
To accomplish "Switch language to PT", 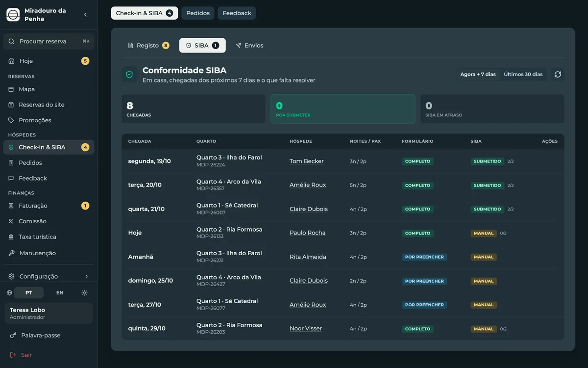I will [x=29, y=293].
